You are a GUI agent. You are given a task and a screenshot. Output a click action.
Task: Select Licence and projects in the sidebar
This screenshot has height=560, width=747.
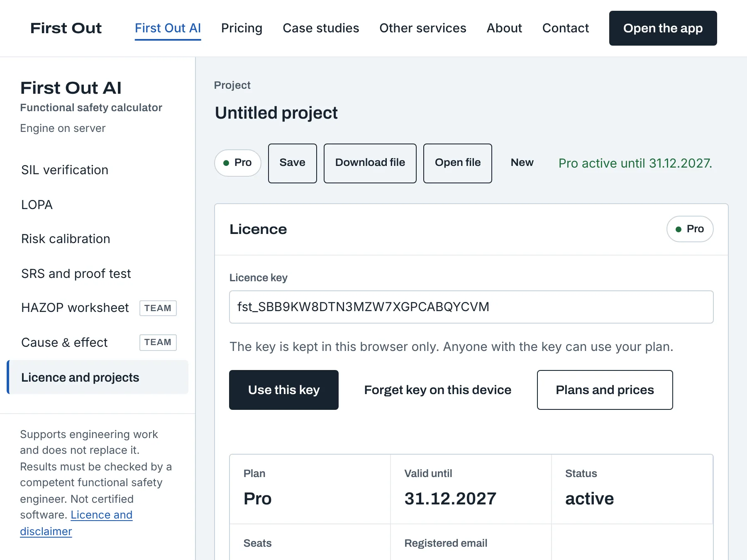click(98, 377)
